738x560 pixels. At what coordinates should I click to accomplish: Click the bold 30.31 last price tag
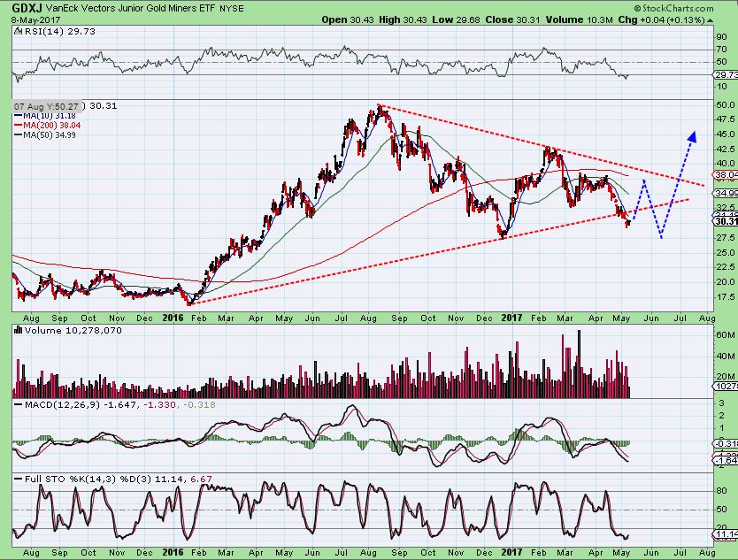click(726, 221)
